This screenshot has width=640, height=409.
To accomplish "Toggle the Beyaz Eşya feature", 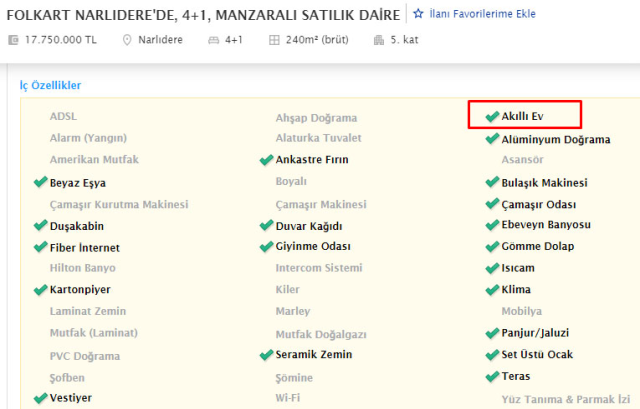I will (x=77, y=183).
